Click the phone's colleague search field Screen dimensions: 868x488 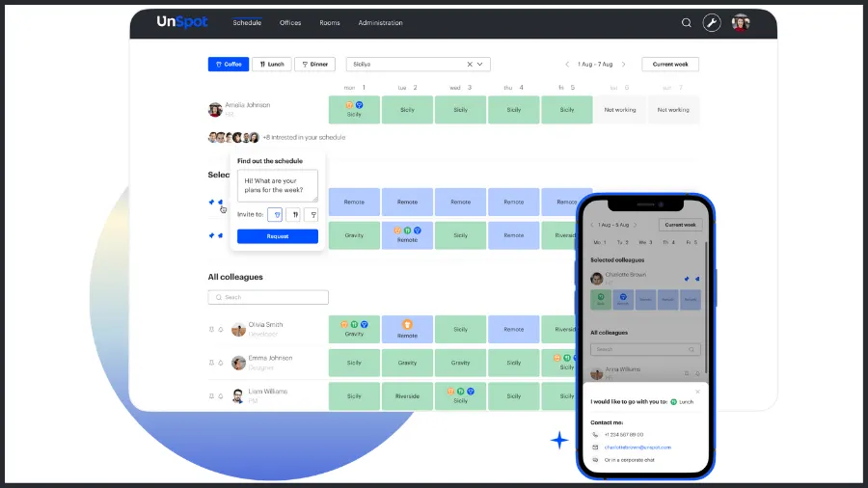[x=645, y=350]
